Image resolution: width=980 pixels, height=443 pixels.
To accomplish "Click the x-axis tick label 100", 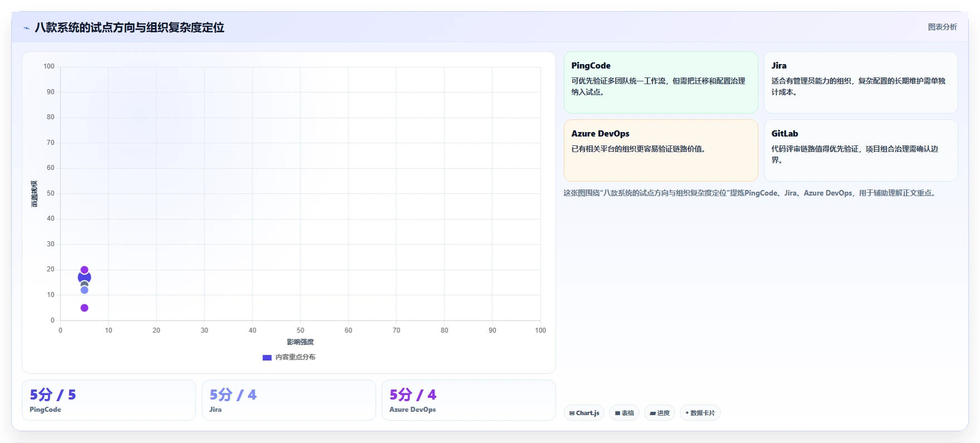I will click(x=540, y=330).
